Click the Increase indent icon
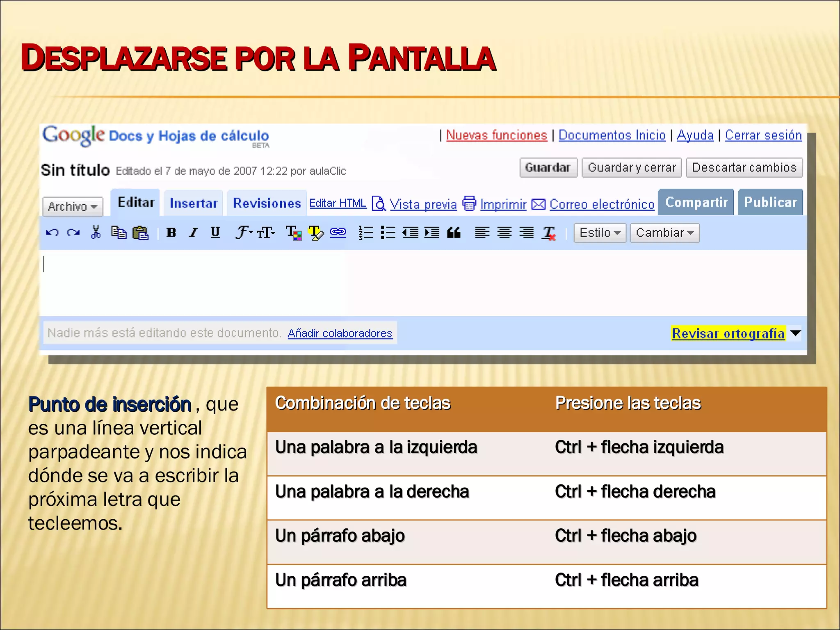 [432, 233]
